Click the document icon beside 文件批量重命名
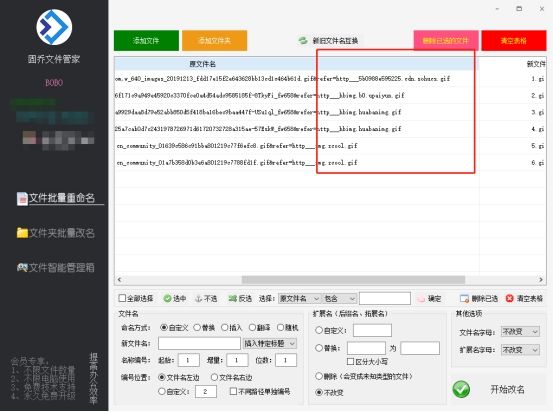This screenshot has height=412, width=553. pyautogui.click(x=22, y=199)
